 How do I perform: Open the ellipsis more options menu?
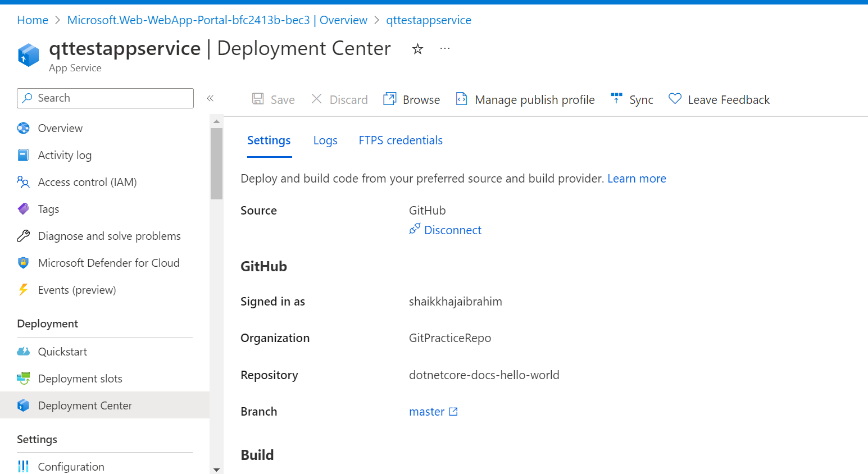click(445, 49)
